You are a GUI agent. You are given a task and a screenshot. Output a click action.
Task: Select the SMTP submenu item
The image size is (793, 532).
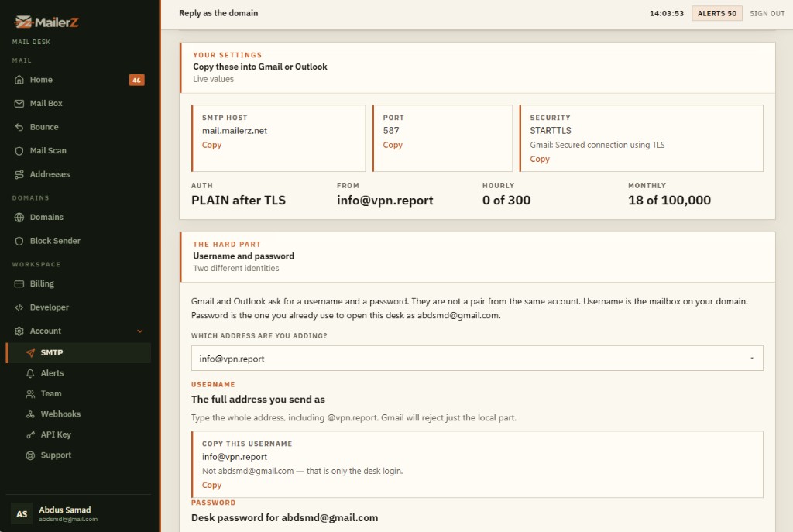78,353
